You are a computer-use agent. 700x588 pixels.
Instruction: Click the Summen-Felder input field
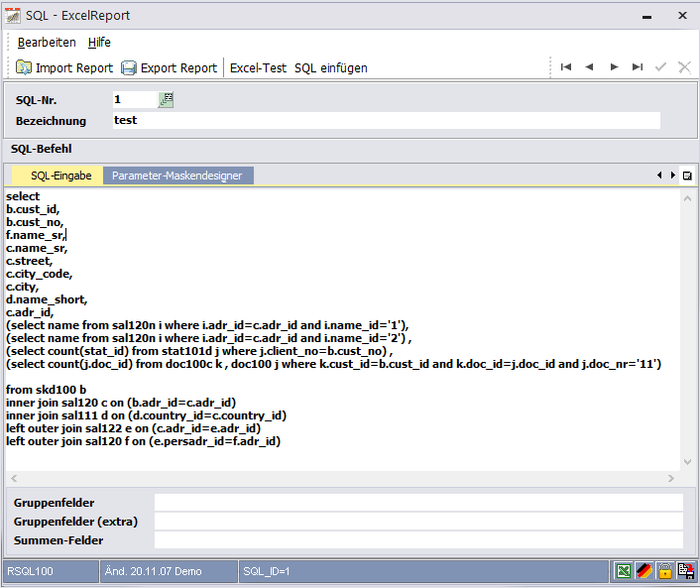pos(418,540)
